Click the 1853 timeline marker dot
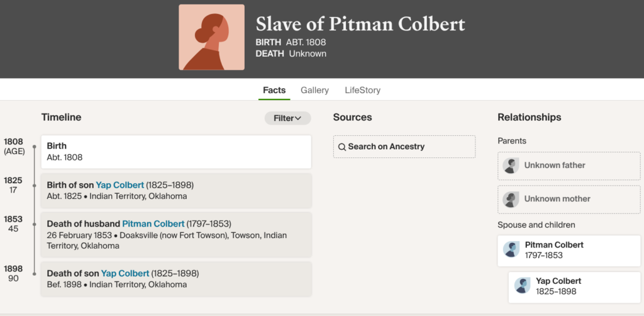644x316 pixels. coord(34,224)
